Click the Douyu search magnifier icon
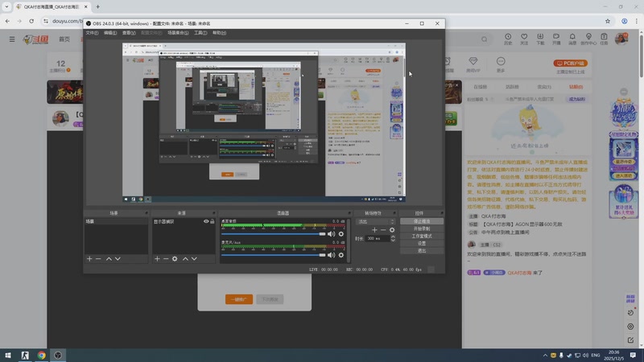Image resolution: width=644 pixels, height=362 pixels. point(485,39)
